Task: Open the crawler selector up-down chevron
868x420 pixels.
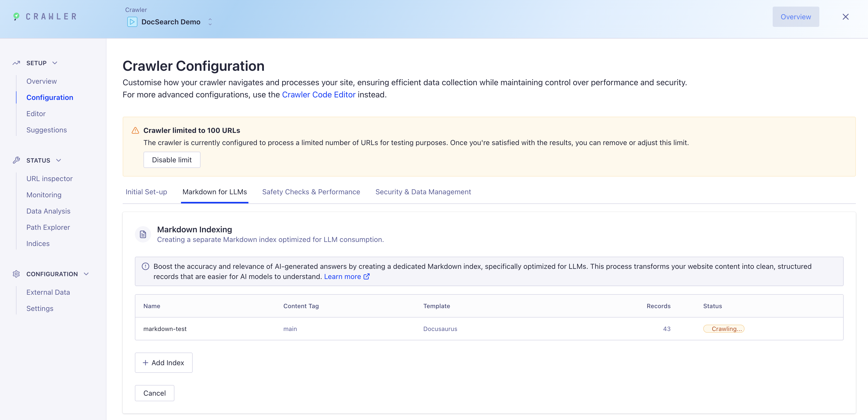Action: 210,22
